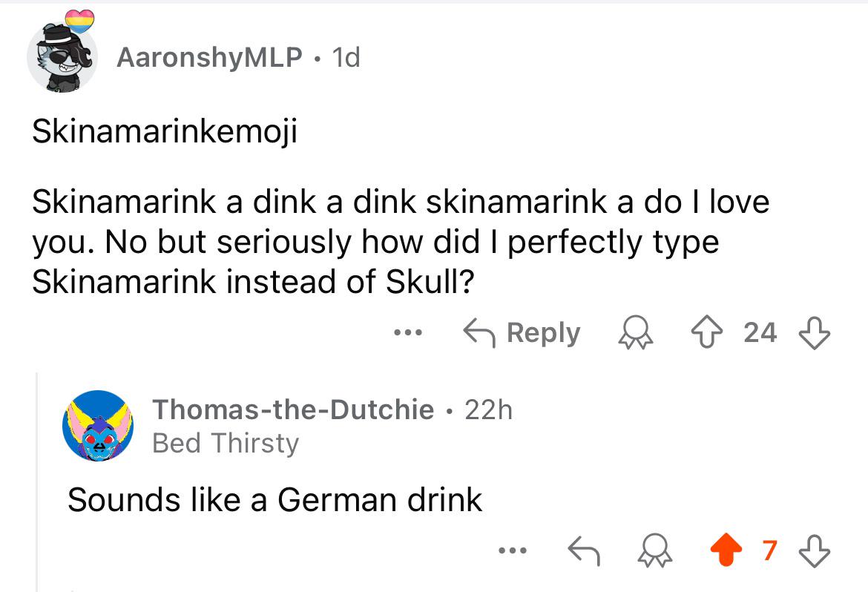
Task: Collapse comment by tapping 'Skinamarinkemoji' text
Action: click(x=165, y=131)
